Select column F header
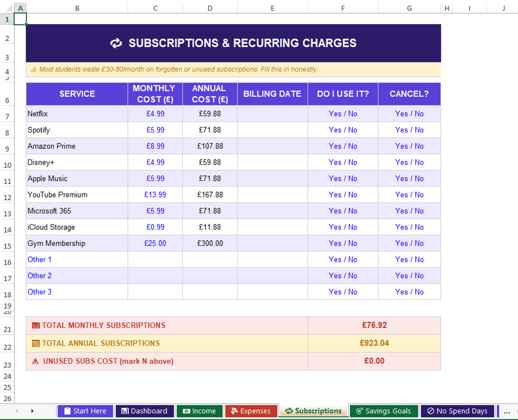This screenshot has width=518, height=420. pyautogui.click(x=343, y=8)
